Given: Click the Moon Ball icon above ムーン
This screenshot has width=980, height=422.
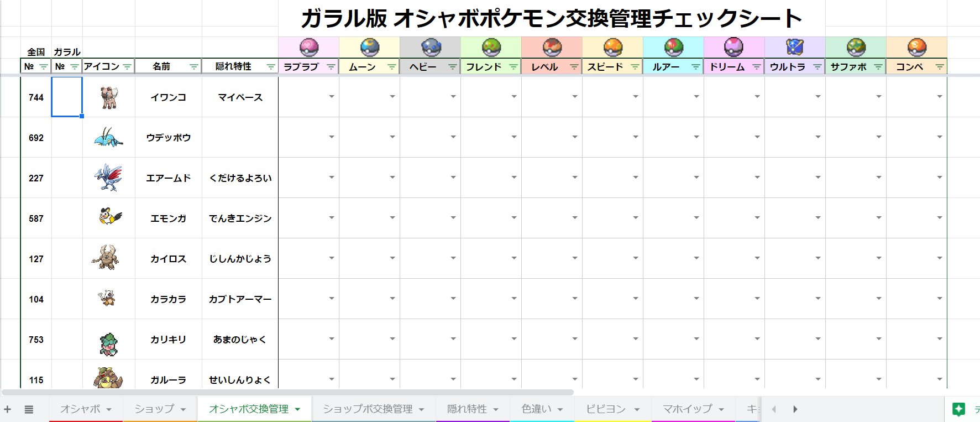Looking at the screenshot, I should tap(370, 47).
